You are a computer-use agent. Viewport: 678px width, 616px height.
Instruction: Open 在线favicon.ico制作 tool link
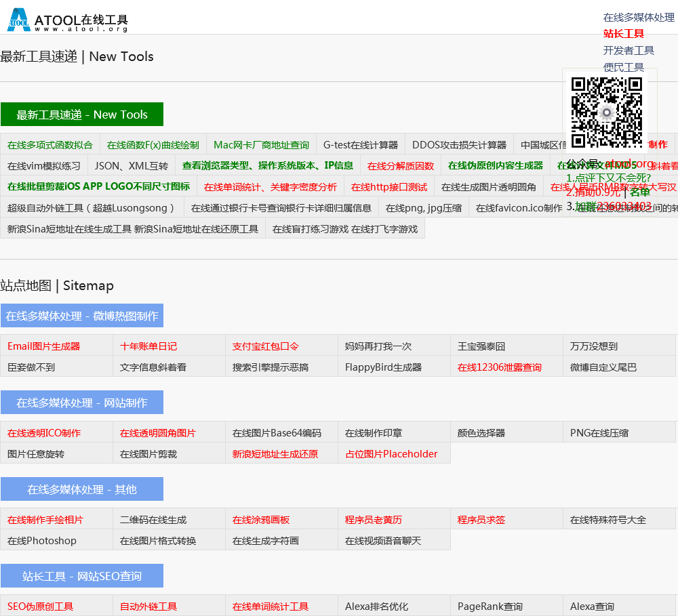click(519, 208)
